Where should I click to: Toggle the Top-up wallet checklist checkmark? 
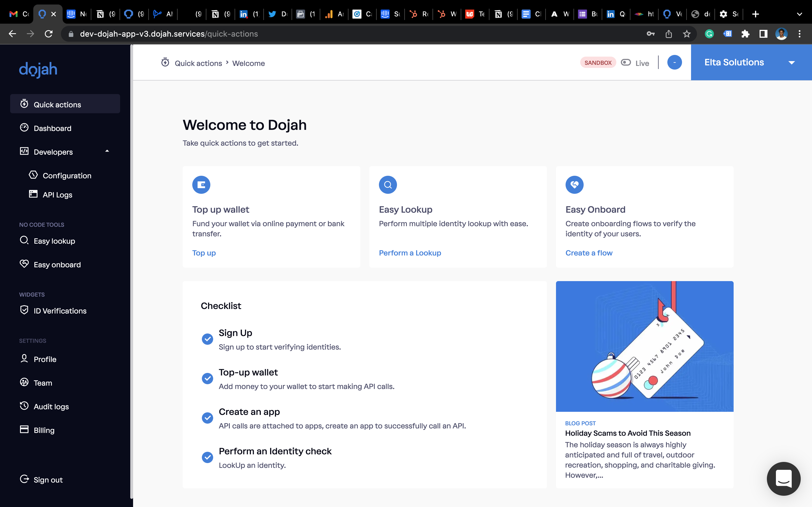207,378
